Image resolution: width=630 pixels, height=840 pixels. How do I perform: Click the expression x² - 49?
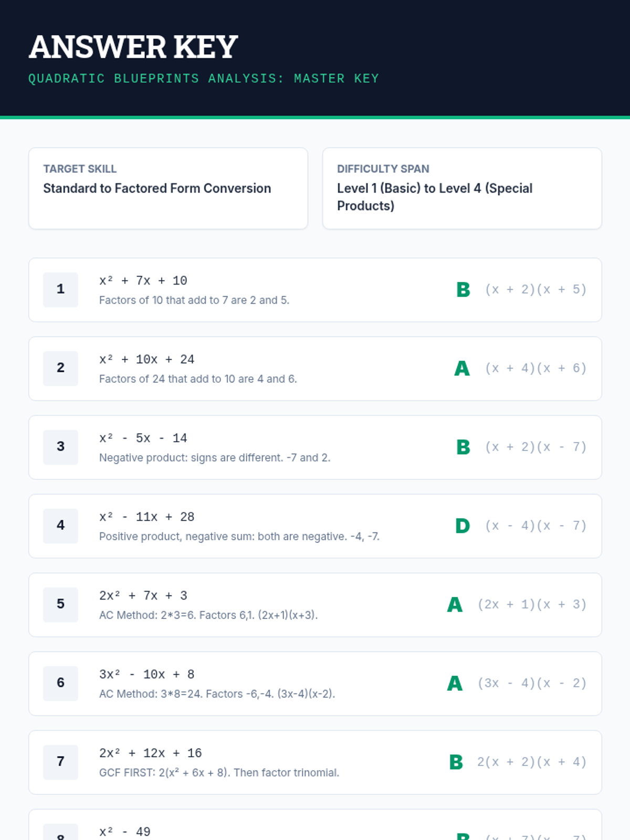click(x=125, y=832)
